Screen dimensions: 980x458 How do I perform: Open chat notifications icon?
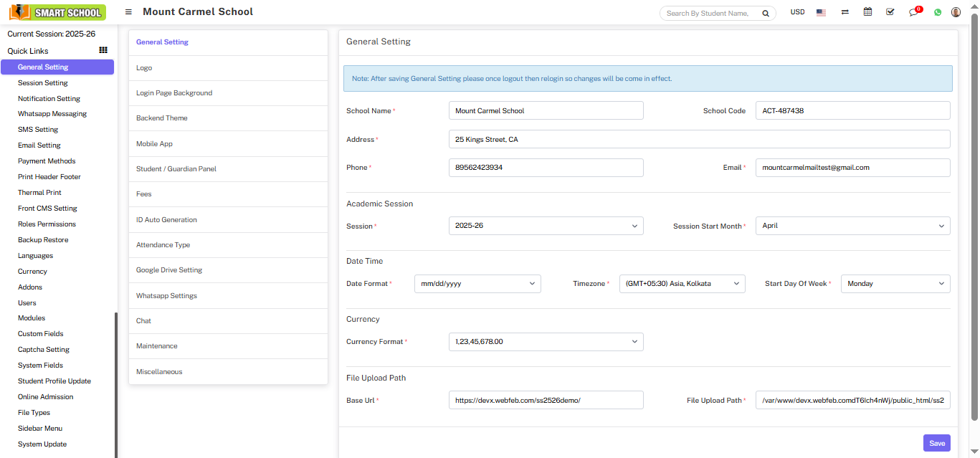(x=913, y=12)
